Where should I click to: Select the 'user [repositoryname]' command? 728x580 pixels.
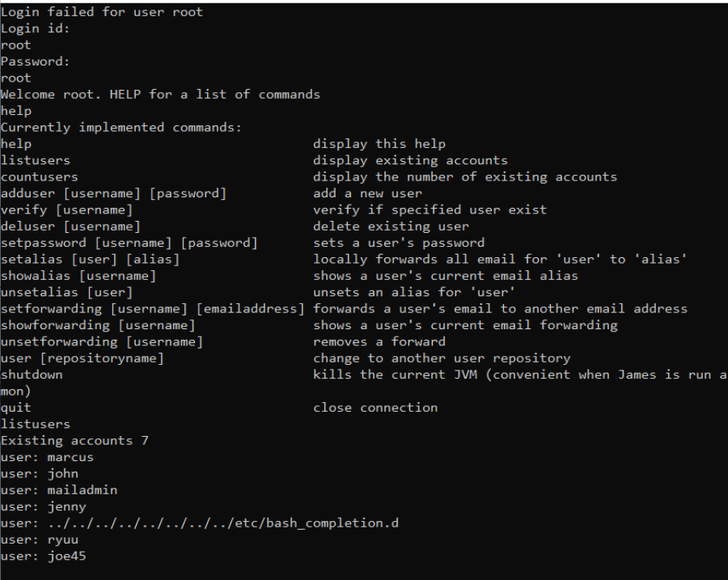coord(83,358)
